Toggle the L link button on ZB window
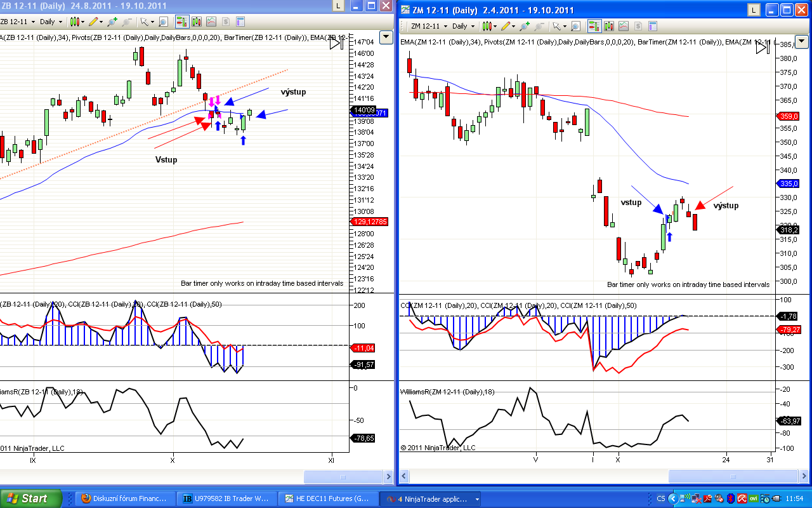This screenshot has width=812, height=508. 338,6
